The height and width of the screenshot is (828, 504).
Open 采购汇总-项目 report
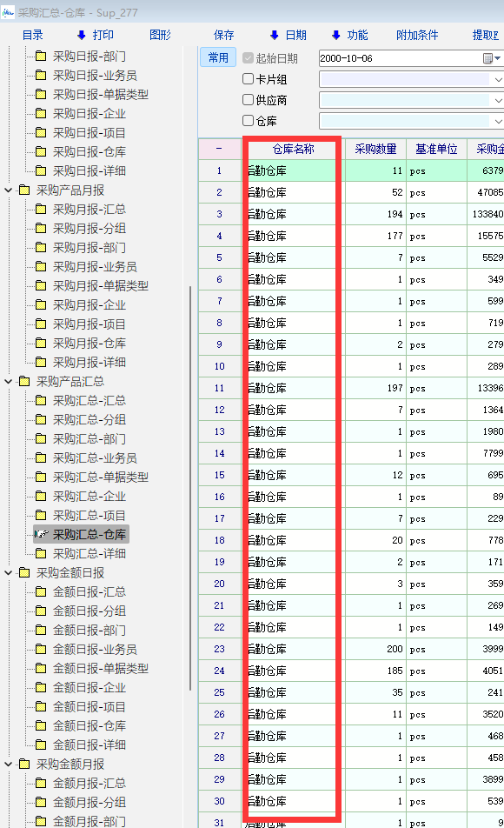(x=90, y=516)
